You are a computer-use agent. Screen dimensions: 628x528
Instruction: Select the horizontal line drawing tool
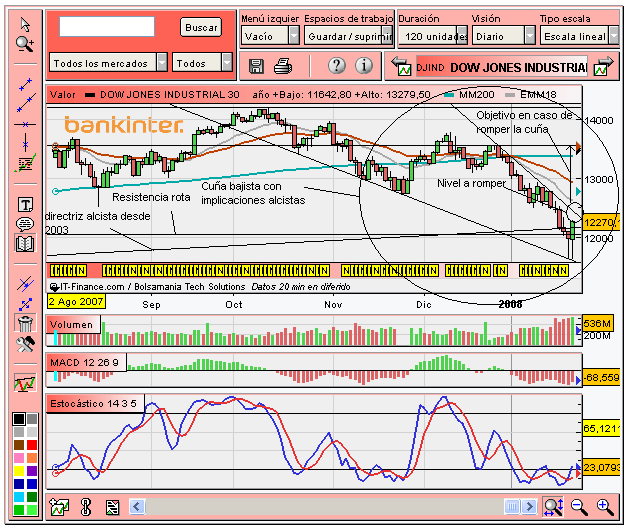click(25, 124)
